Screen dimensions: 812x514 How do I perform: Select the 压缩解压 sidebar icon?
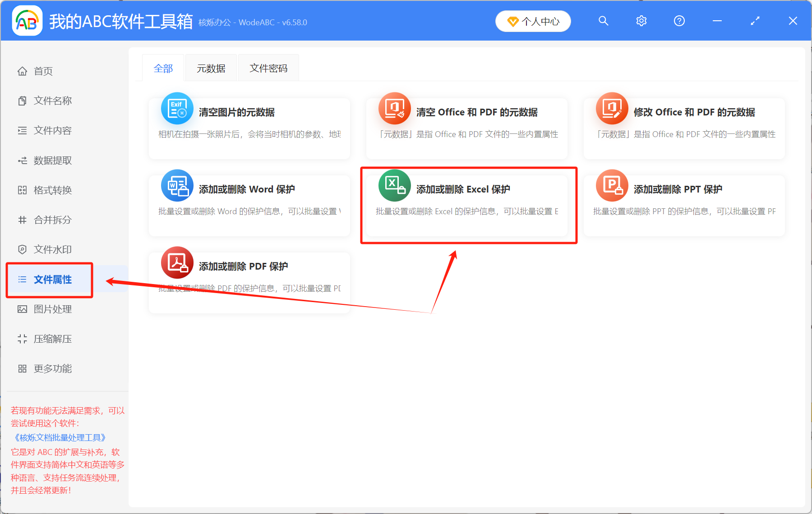click(x=22, y=339)
